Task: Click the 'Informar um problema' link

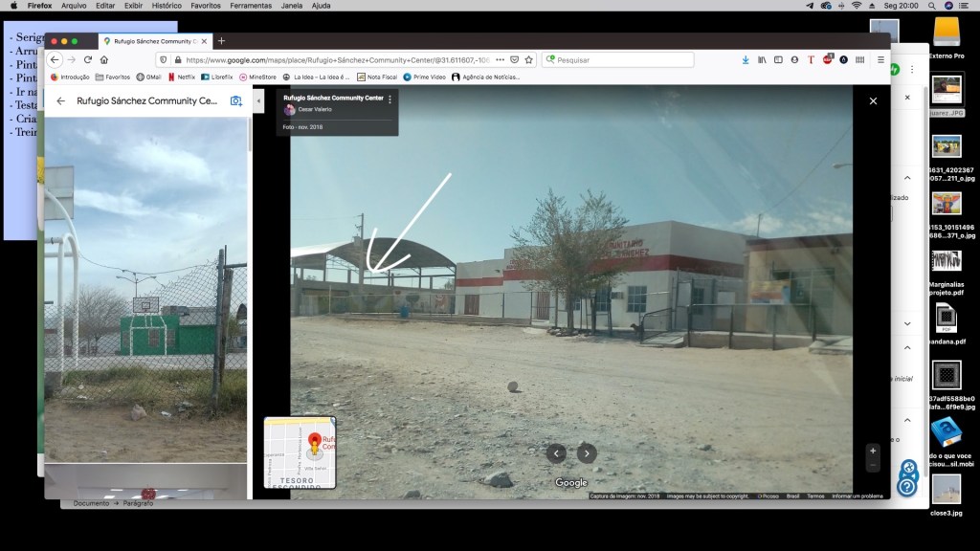Action: [x=857, y=496]
